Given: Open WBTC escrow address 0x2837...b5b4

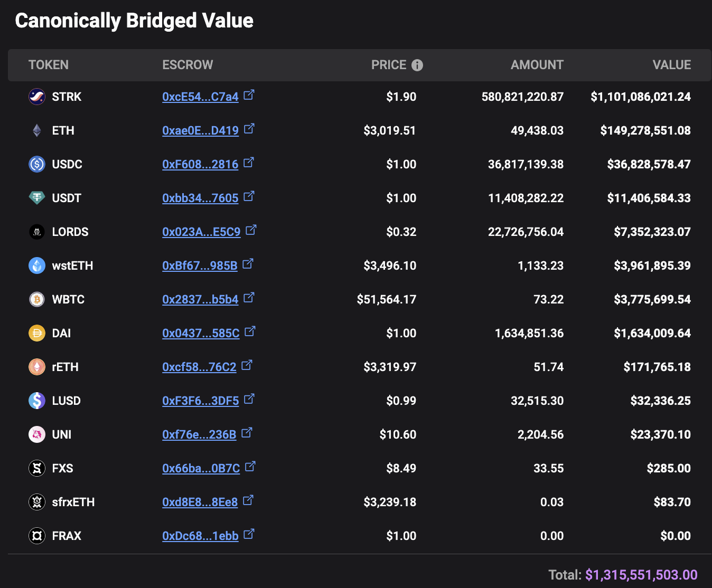Looking at the screenshot, I should [x=200, y=299].
